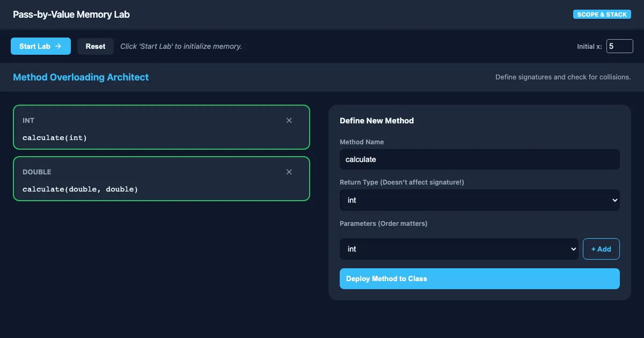Open the Return Type dropdown

coord(480,200)
